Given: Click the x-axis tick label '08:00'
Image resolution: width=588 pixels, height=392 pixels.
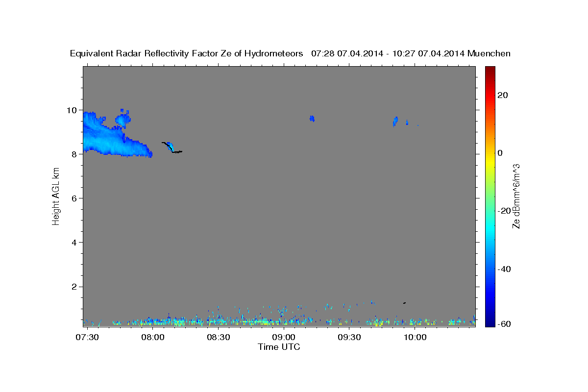Looking at the screenshot, I should (153, 338).
